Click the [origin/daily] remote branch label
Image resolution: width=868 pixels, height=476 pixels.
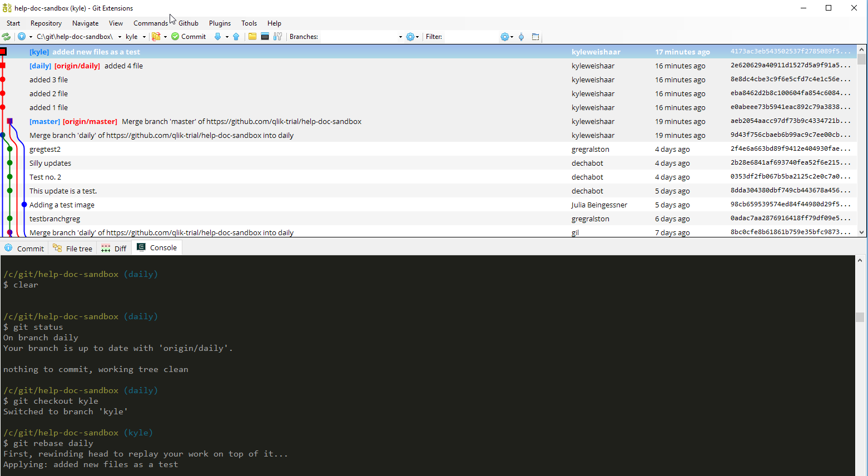(77, 66)
